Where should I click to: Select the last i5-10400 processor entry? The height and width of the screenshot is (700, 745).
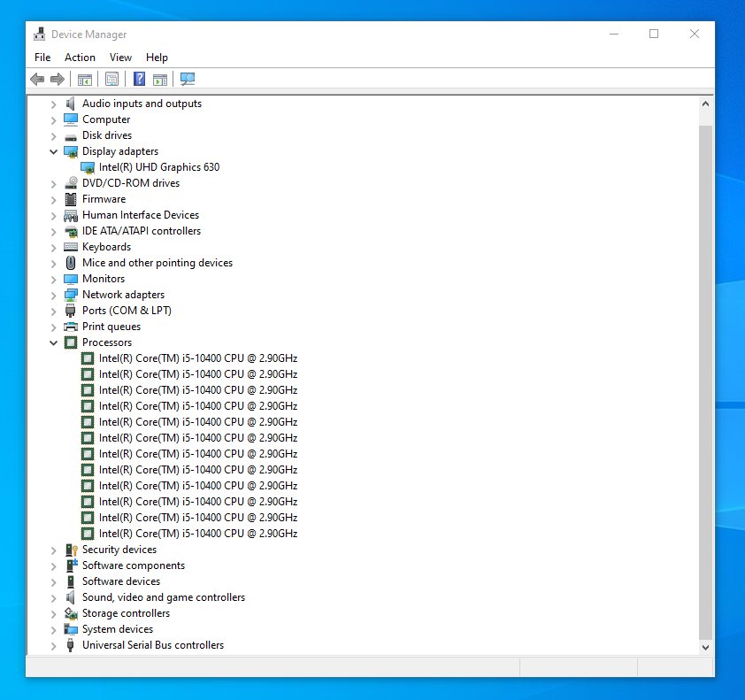point(198,534)
